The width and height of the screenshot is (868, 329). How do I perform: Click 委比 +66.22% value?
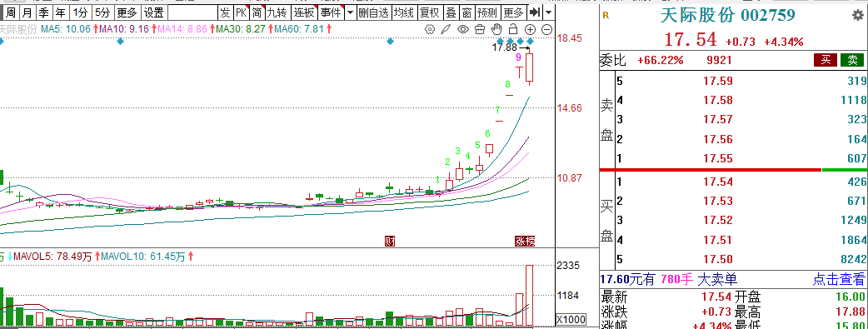click(661, 60)
